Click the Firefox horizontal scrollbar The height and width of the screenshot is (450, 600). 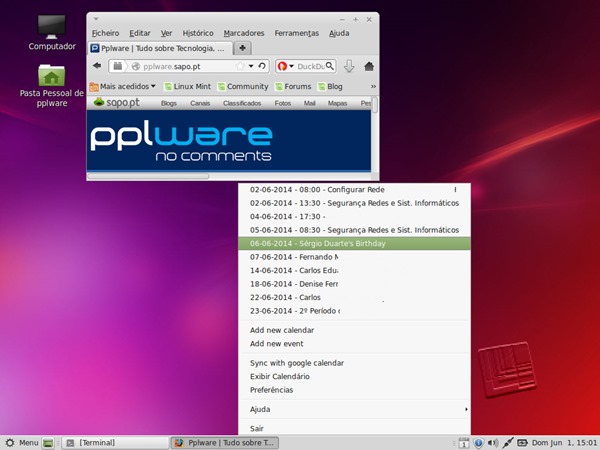tap(148, 176)
